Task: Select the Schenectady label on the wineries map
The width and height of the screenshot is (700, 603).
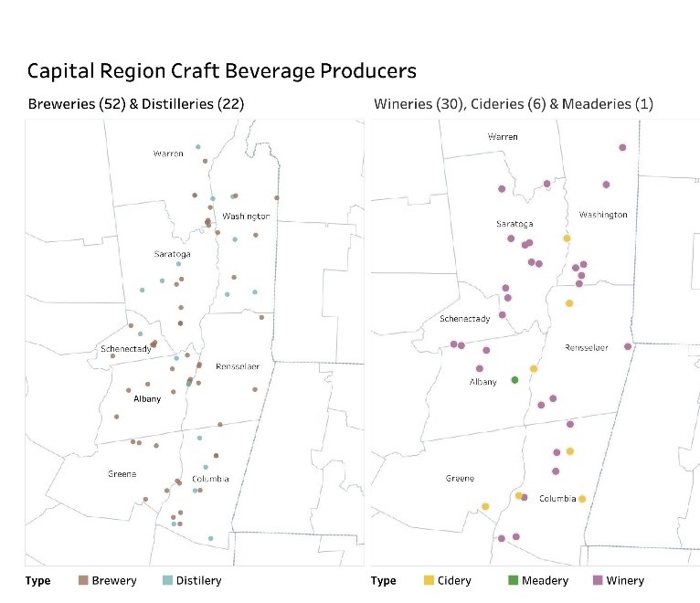Action: [x=465, y=319]
